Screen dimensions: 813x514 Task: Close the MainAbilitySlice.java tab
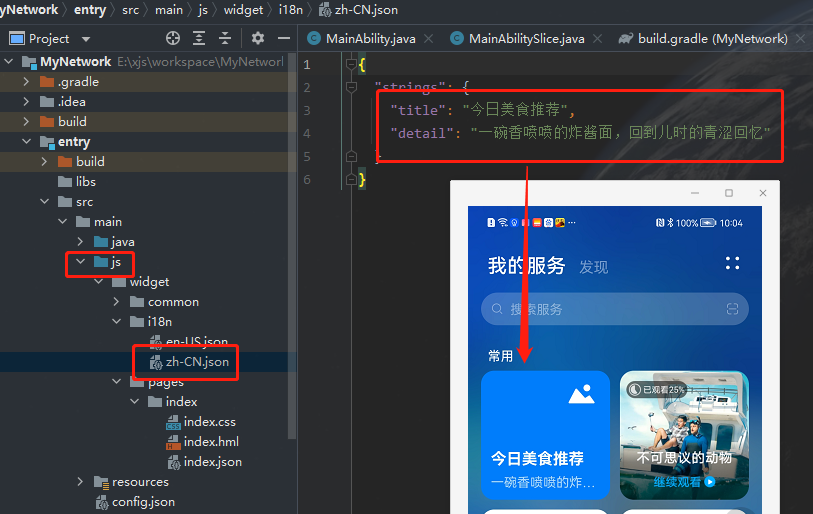(597, 38)
